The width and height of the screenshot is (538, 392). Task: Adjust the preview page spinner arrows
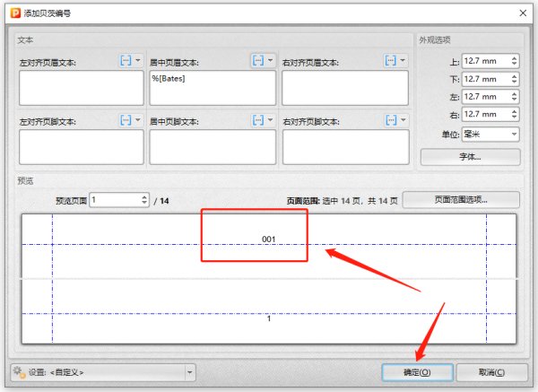[144, 200]
